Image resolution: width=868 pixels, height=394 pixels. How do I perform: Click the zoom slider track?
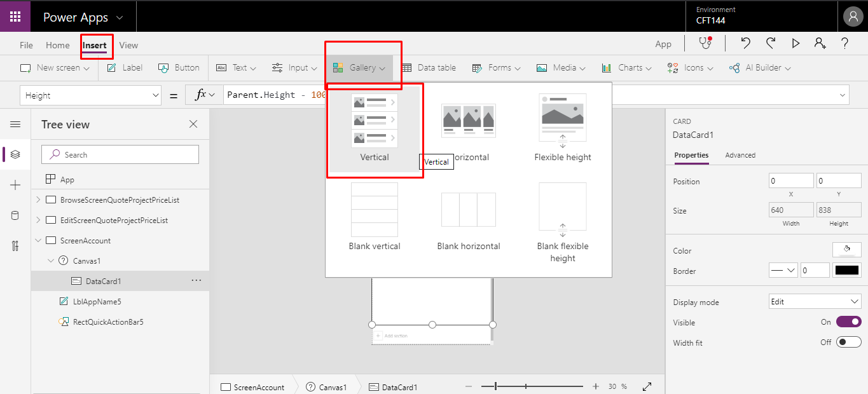532,386
